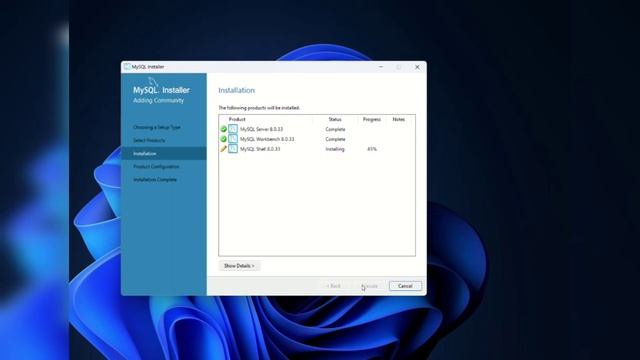Screen dimensions: 640x360
Task: Click the Execute button
Action: 369,286
